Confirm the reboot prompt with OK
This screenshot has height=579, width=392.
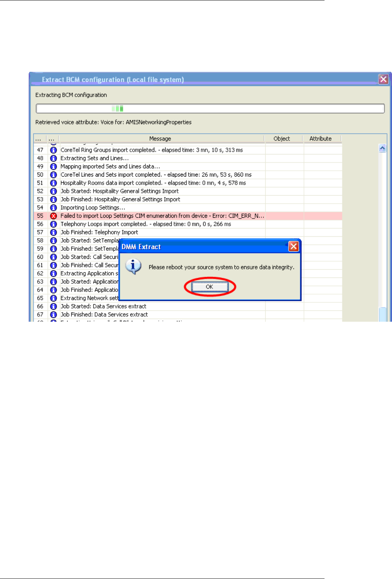click(x=210, y=287)
